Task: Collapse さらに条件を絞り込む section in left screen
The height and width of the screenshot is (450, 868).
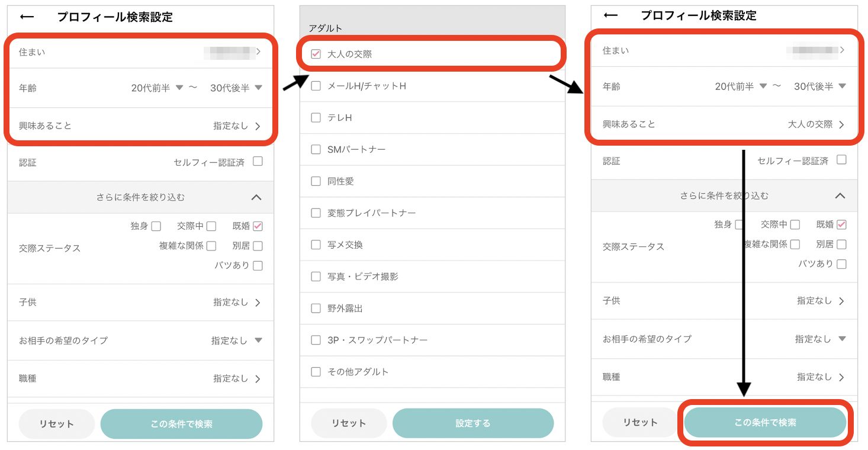Action: [256, 197]
